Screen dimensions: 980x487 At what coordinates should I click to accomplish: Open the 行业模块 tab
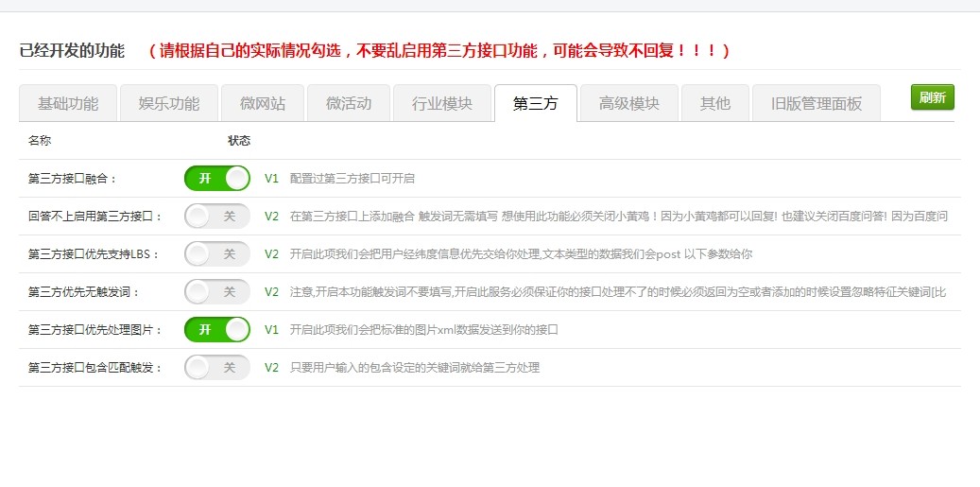442,103
